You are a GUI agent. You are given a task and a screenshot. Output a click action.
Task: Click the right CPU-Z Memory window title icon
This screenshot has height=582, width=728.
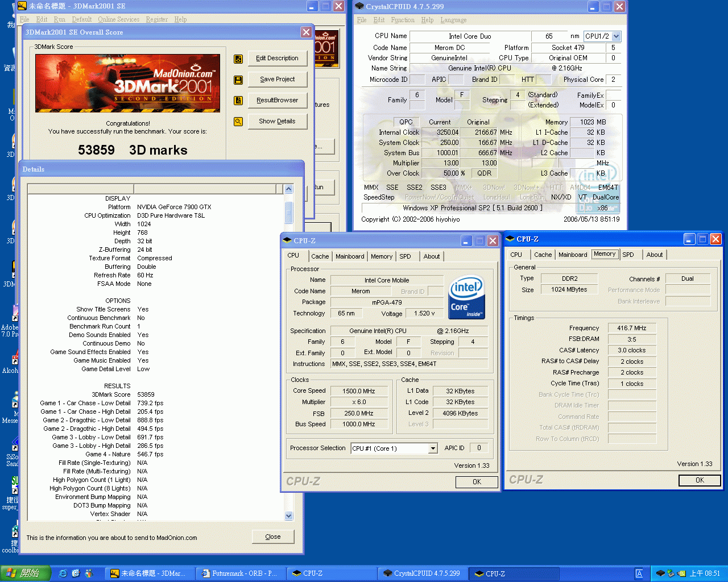[x=510, y=239]
